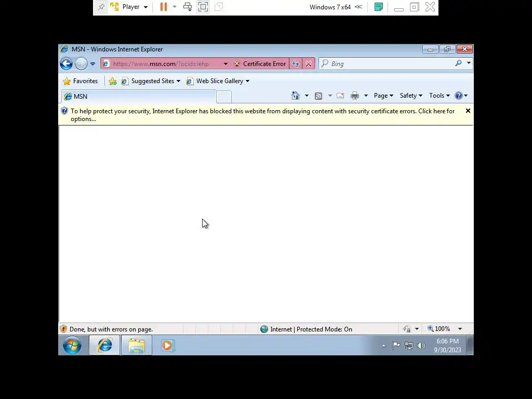Open Windows Media Player taskbar icon
Screen dimensions: 532x399
point(167,345)
